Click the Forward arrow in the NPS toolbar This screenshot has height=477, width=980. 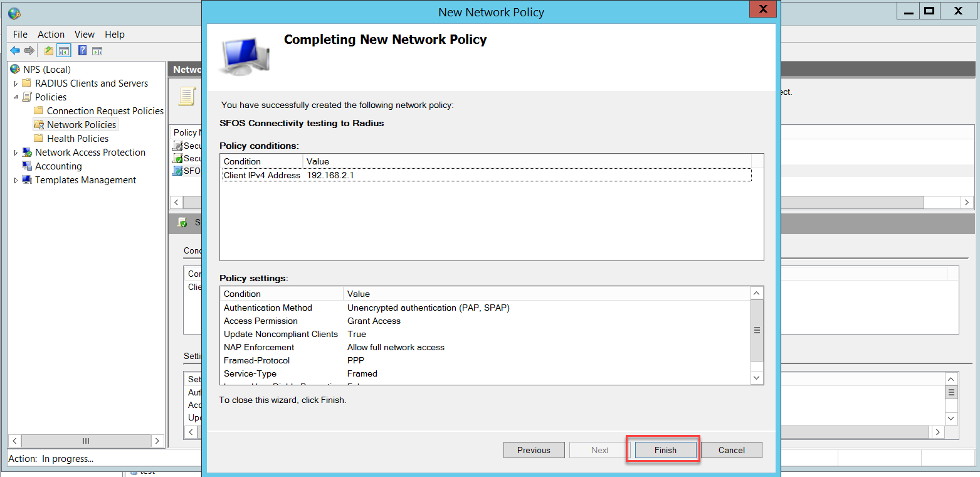(x=29, y=51)
